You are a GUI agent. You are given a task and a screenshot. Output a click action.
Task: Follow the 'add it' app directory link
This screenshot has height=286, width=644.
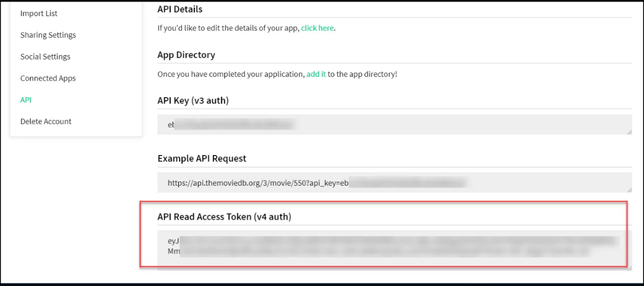pos(316,74)
